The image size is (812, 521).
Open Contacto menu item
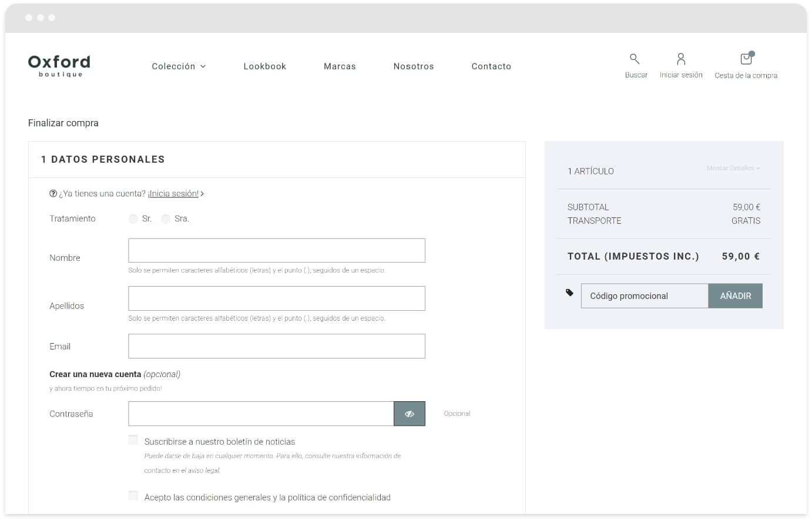(x=491, y=66)
